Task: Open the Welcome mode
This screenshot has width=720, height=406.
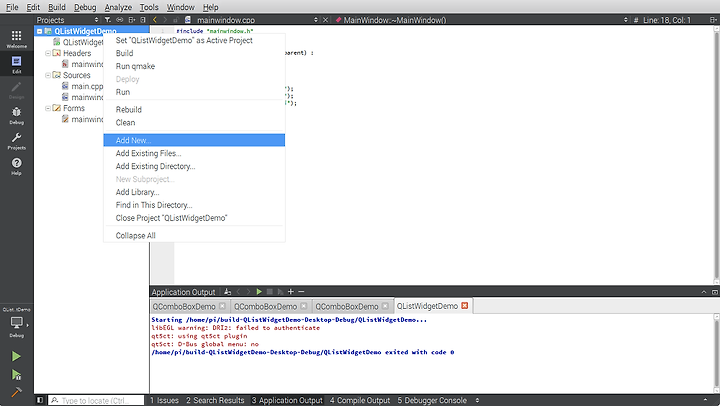Action: pos(17,39)
